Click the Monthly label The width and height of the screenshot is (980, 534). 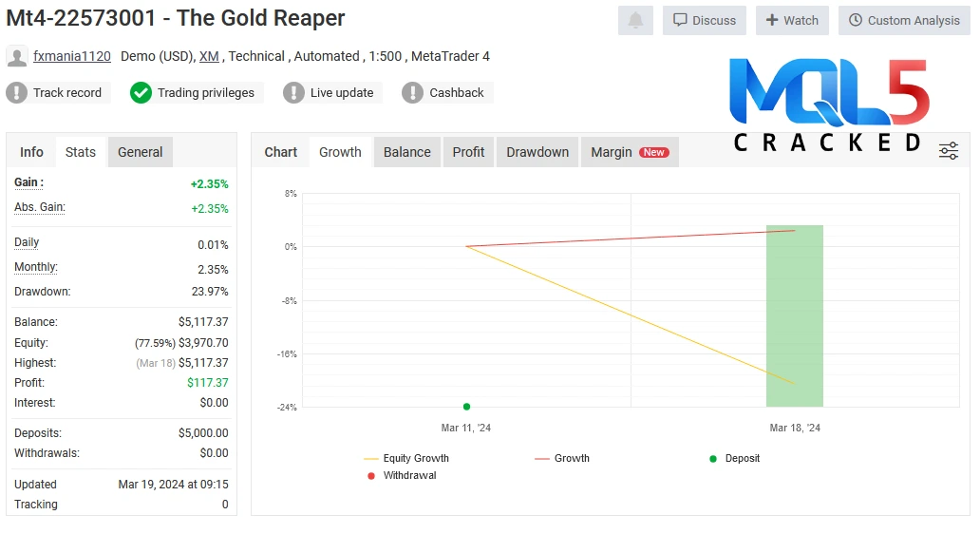pyautogui.click(x=36, y=267)
